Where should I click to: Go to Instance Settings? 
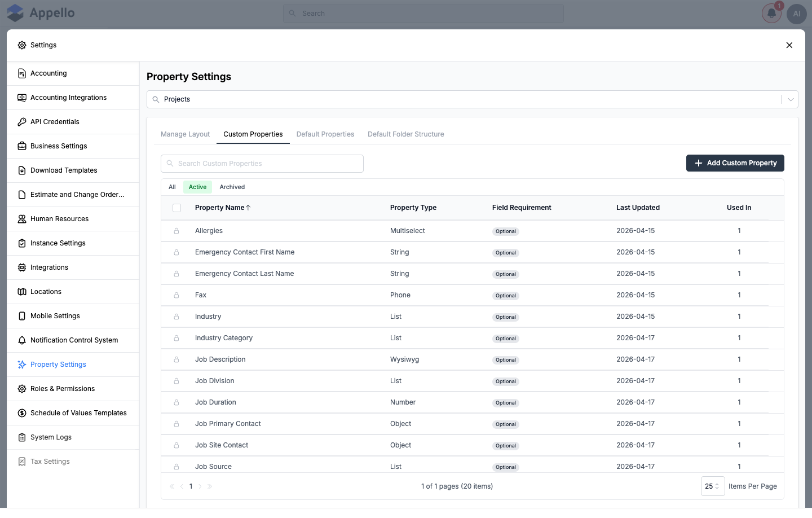coord(73,243)
